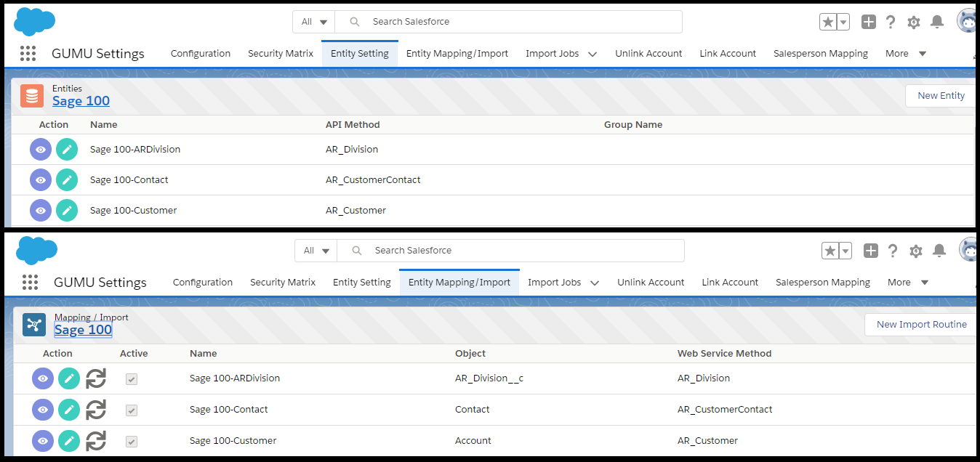Open Security Matrix tab in top window

[x=281, y=54]
